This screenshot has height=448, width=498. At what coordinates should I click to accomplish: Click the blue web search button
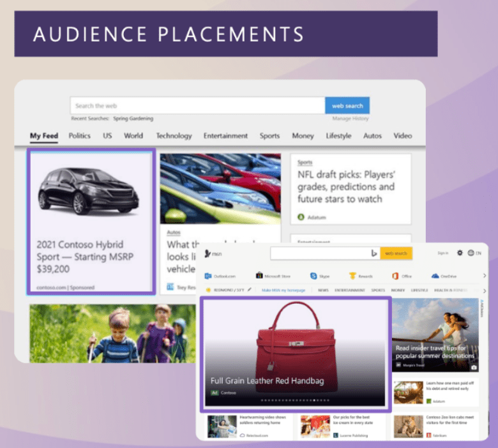point(347,105)
